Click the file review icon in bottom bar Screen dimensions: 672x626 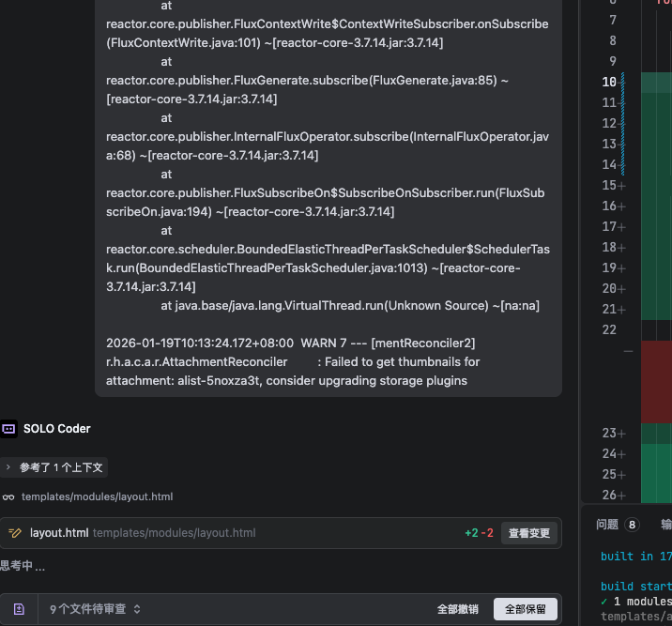(x=19, y=609)
